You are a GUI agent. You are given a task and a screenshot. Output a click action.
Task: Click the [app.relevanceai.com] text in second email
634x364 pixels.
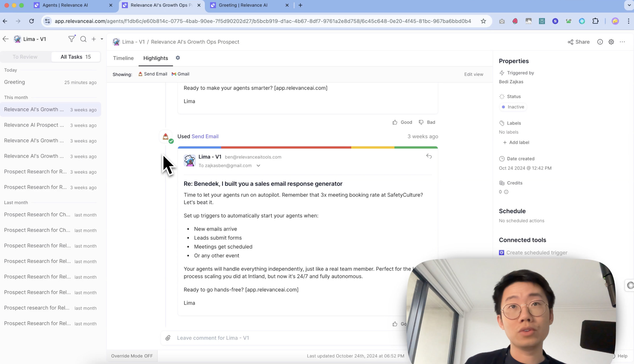coord(272,289)
